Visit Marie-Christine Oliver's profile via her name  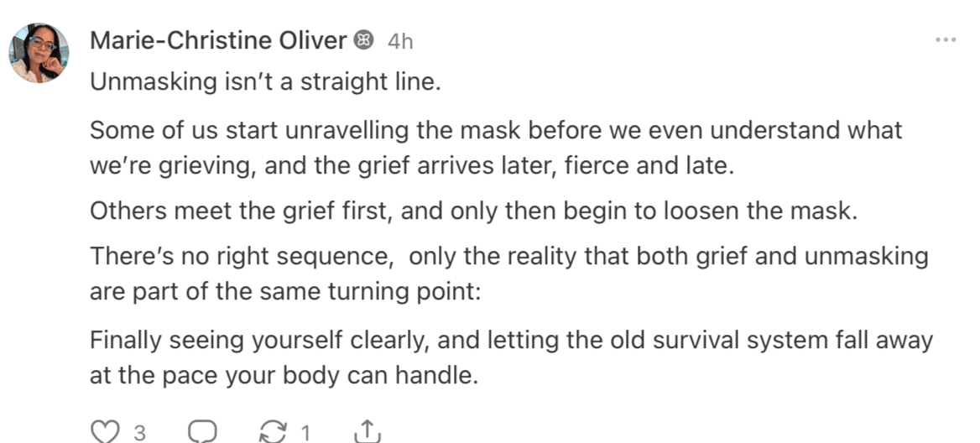pos(218,40)
